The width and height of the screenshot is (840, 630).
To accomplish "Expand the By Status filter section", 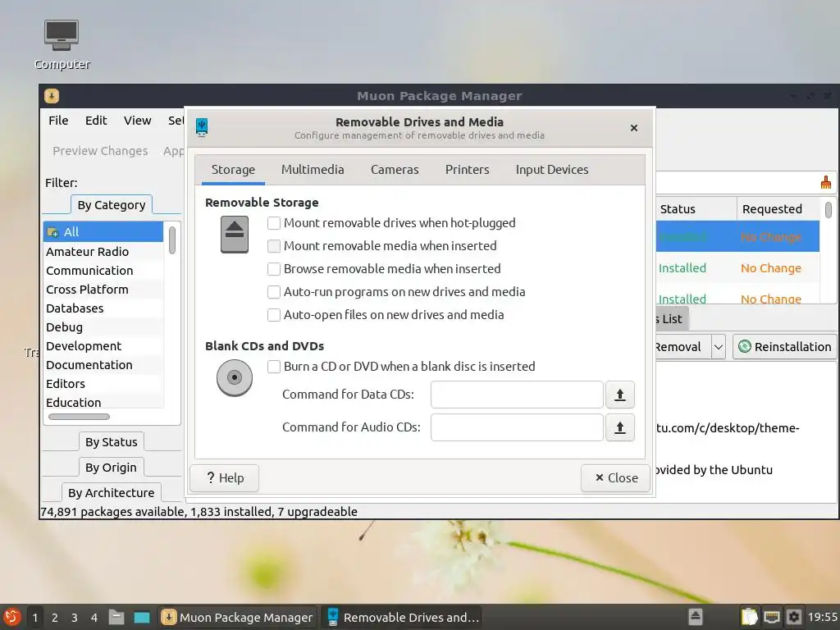I will click(x=111, y=442).
